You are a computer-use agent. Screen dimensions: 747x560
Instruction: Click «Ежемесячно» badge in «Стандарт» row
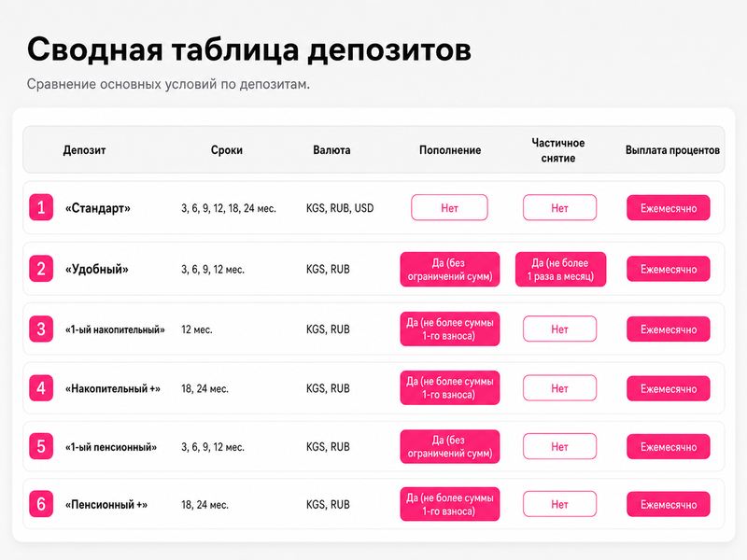point(669,208)
